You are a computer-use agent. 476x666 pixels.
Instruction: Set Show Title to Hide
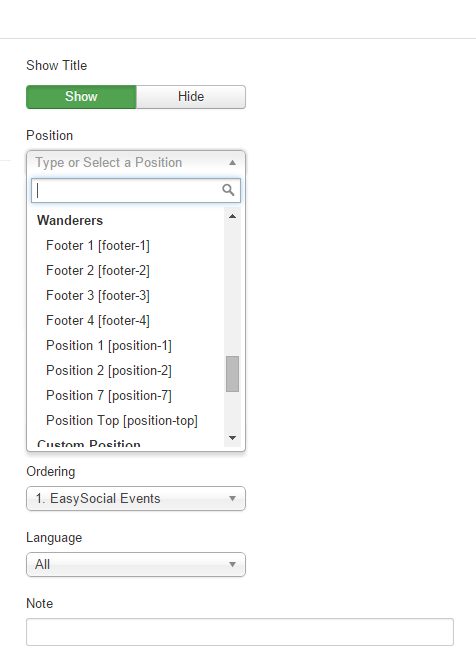pos(191,97)
